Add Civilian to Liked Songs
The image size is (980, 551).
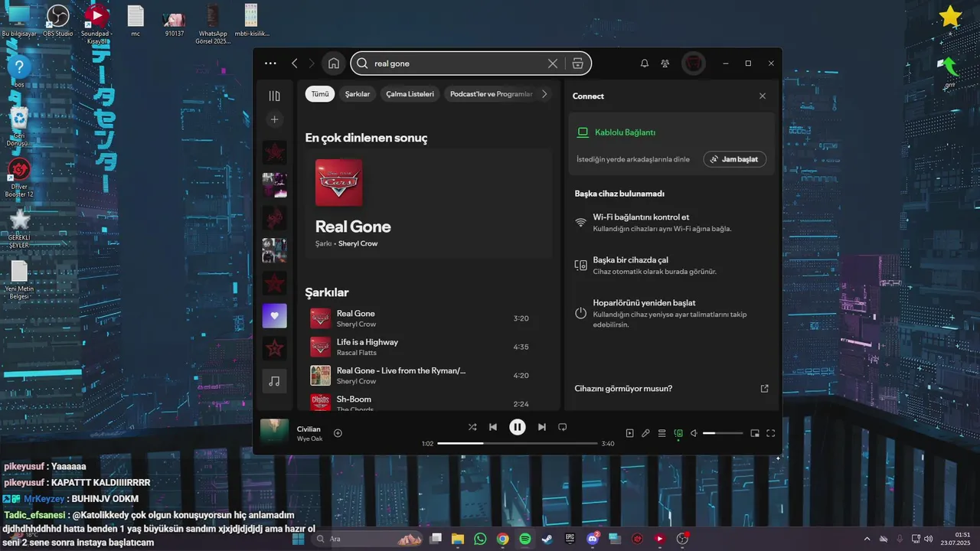pyautogui.click(x=338, y=433)
